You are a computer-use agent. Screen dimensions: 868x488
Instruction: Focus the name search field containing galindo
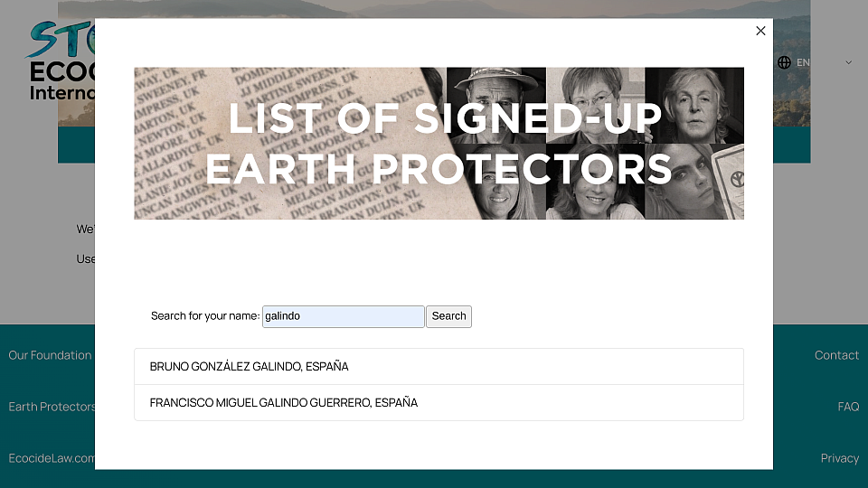tap(344, 316)
